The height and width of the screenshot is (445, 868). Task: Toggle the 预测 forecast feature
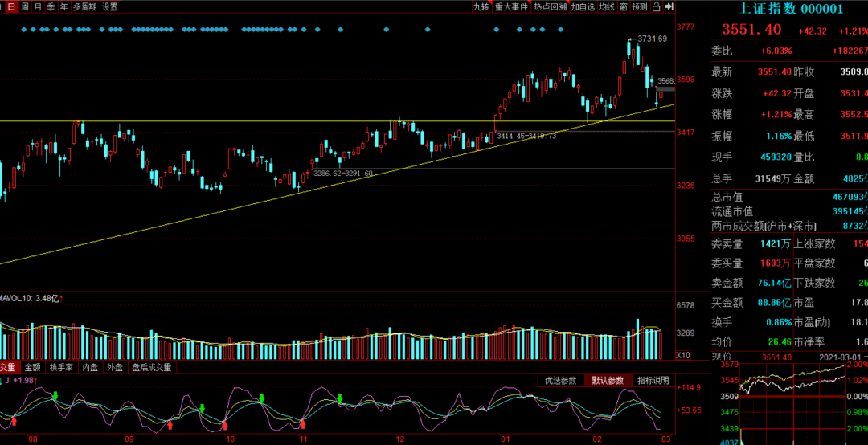pyautogui.click(x=640, y=6)
